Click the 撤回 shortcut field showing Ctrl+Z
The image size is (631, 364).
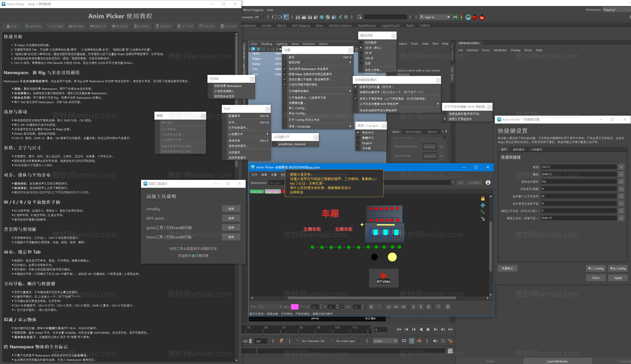point(578,167)
